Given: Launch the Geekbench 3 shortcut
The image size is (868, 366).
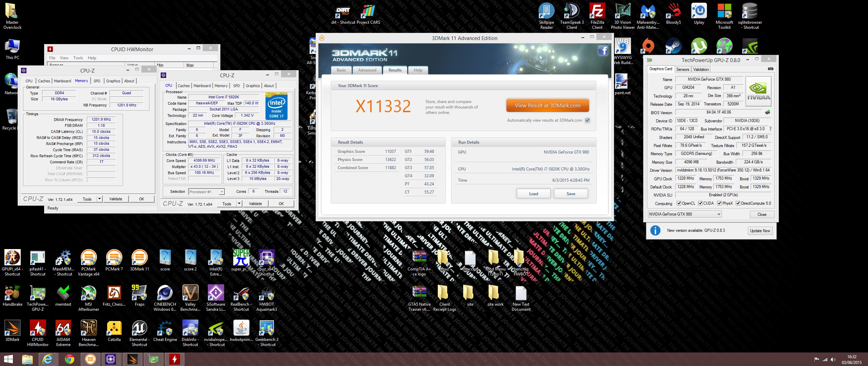Looking at the screenshot, I should (x=267, y=333).
